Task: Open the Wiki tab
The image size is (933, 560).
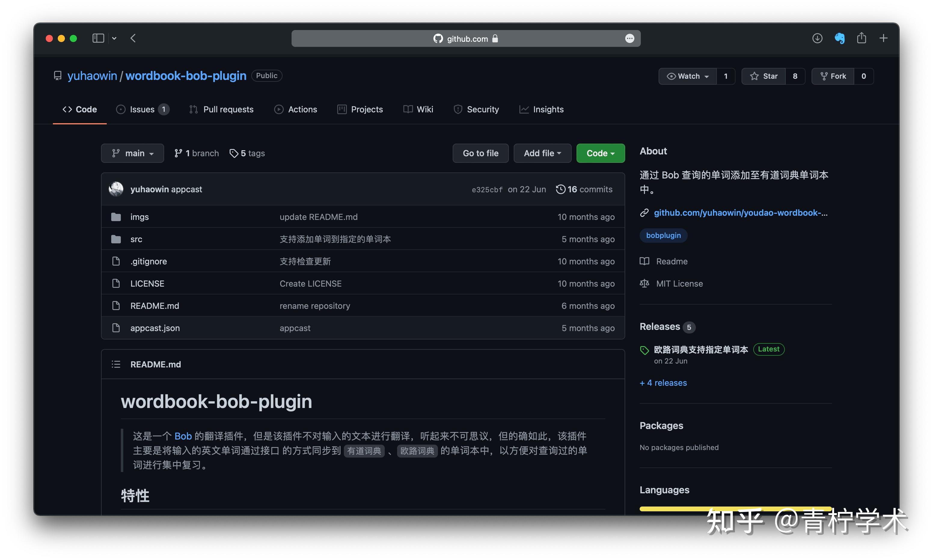Action: [418, 109]
